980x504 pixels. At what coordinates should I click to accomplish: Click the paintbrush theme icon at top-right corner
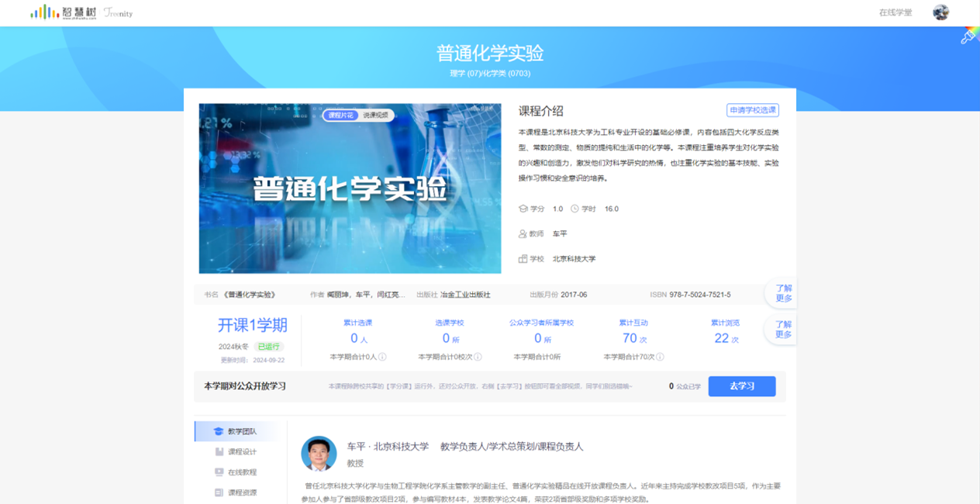click(968, 36)
